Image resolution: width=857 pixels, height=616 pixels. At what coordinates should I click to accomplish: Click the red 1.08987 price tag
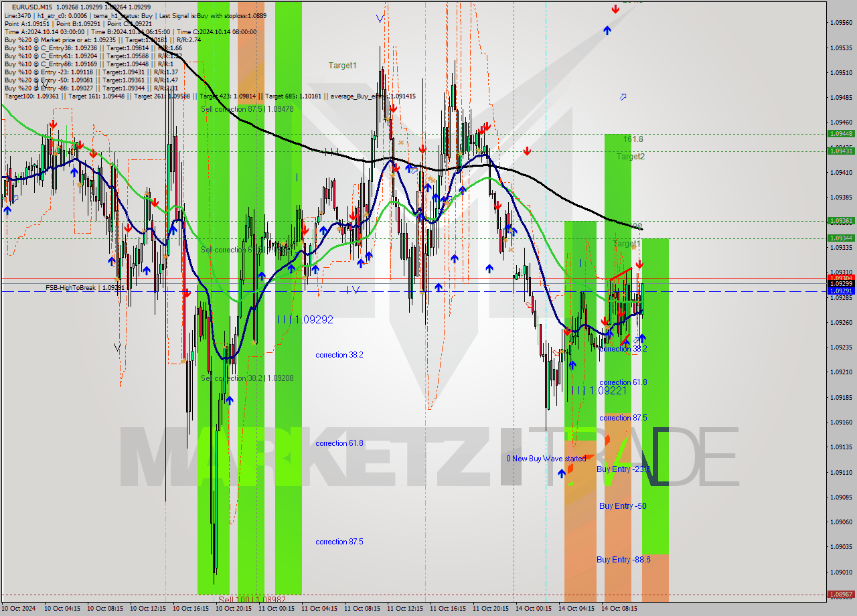[x=841, y=595]
